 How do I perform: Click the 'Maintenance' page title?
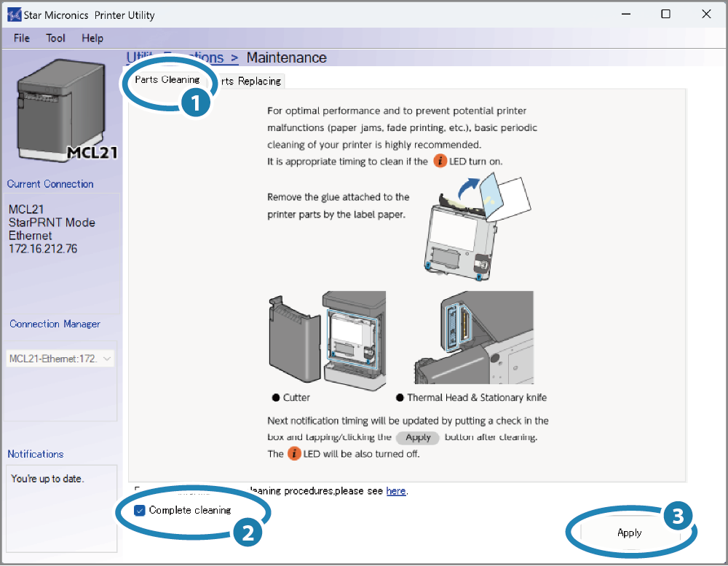[286, 57]
